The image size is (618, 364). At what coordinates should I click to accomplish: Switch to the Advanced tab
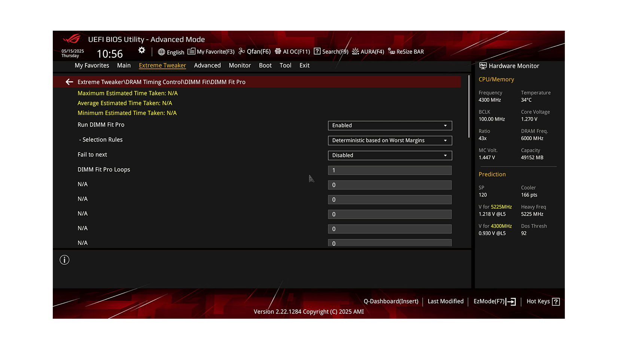coord(207,65)
